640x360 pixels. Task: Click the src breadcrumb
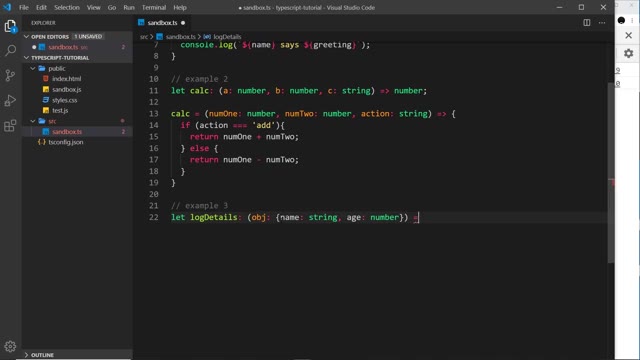[144, 37]
